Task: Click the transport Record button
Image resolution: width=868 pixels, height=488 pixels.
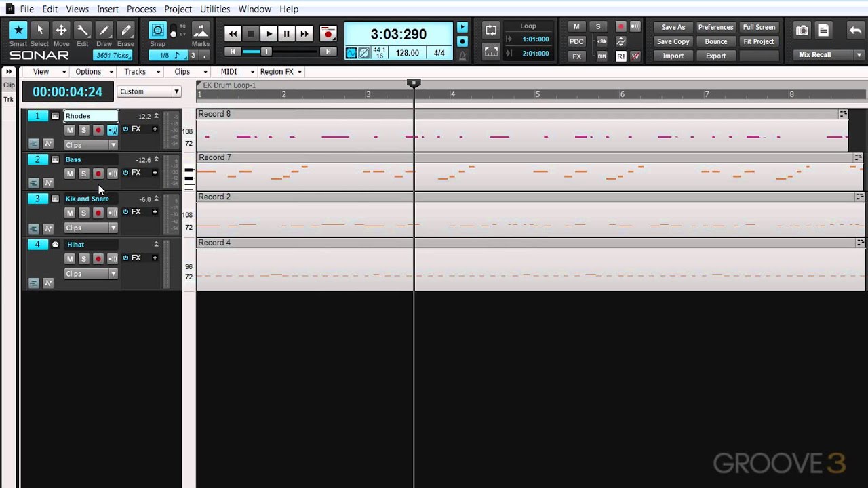Action: pos(328,33)
